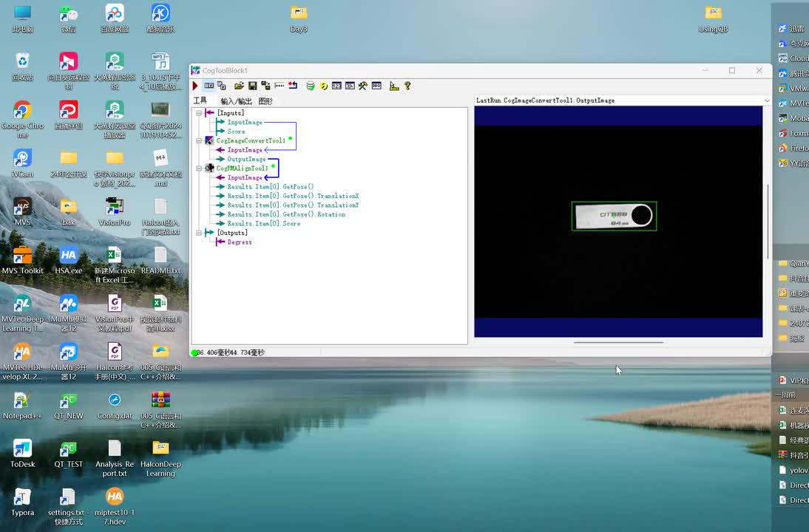Select Results.Item[0].GetPose() terminal
The width and height of the screenshot is (809, 532).
tap(271, 187)
